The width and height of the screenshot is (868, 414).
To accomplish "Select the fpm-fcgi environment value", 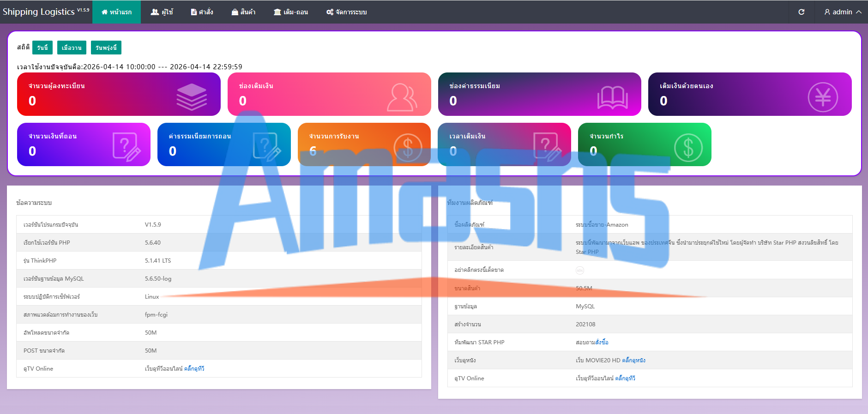I will click(156, 315).
